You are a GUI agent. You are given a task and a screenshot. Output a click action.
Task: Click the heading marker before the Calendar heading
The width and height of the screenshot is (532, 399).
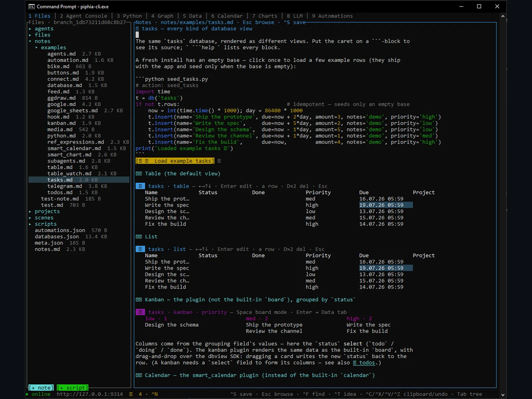coord(139,375)
